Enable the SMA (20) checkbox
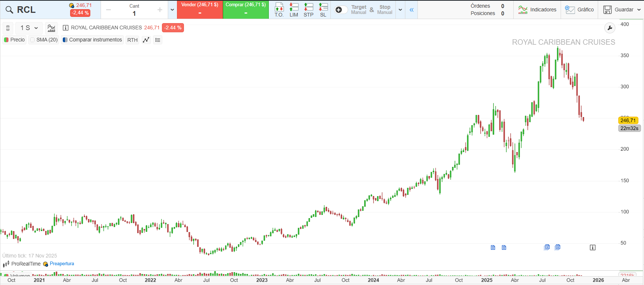Image resolution: width=644 pixels, height=285 pixels. (x=33, y=40)
